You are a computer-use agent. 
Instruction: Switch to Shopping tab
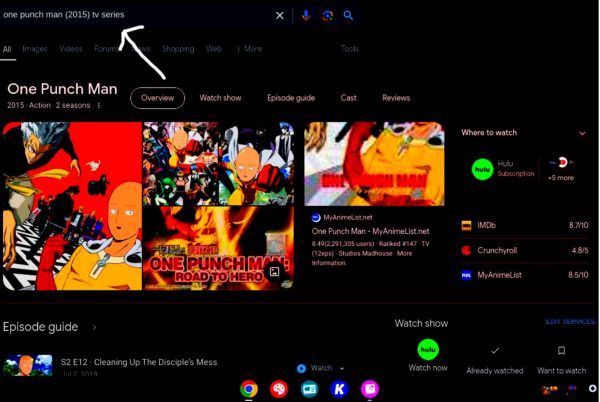coord(178,49)
